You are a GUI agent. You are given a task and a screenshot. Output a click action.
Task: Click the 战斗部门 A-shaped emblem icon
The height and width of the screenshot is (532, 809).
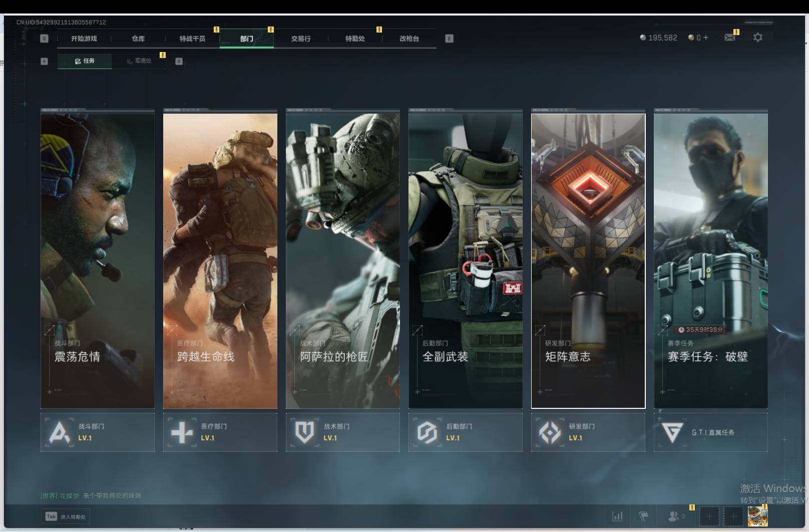[60, 432]
